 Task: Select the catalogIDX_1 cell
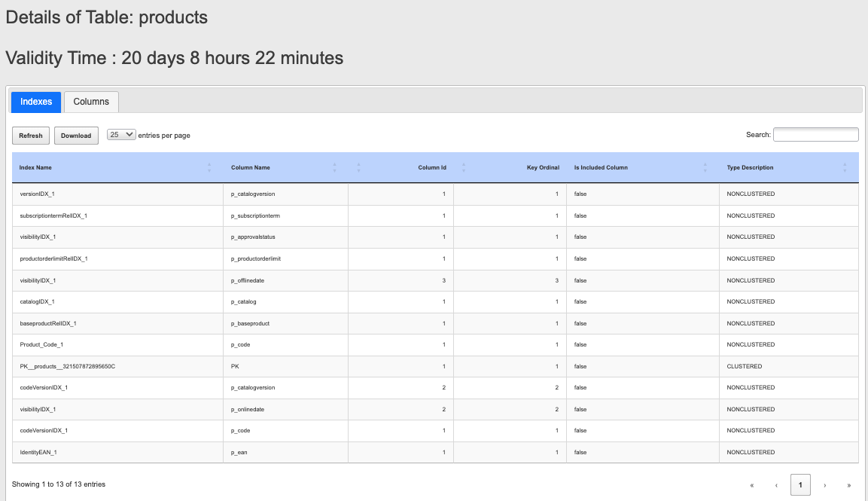(118, 302)
